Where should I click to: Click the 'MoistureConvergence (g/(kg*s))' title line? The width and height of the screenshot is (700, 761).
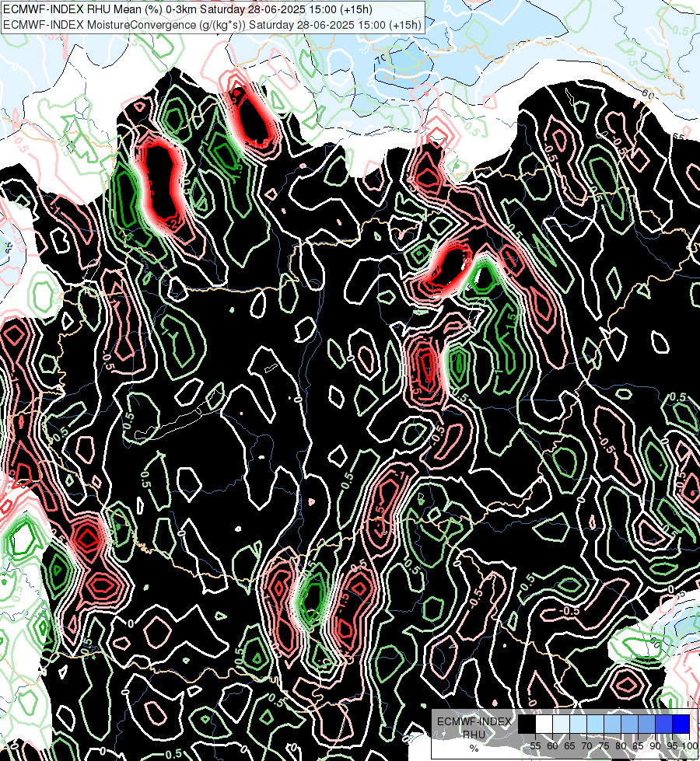(x=212, y=24)
